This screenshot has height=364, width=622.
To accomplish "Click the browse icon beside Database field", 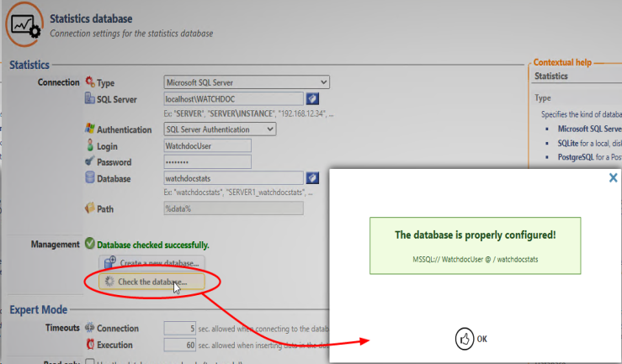I will pos(311,177).
